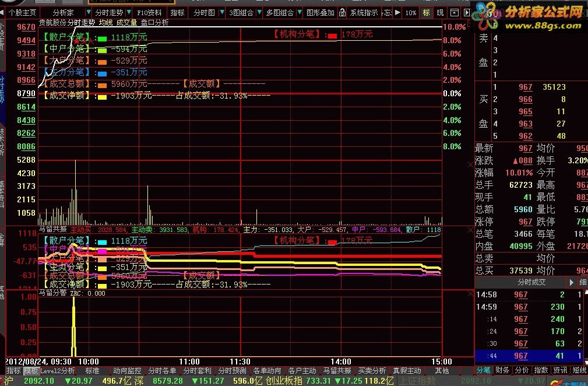Select 分时图 toolbar button
Viewport: 588px width, 386px height.
pos(204,13)
